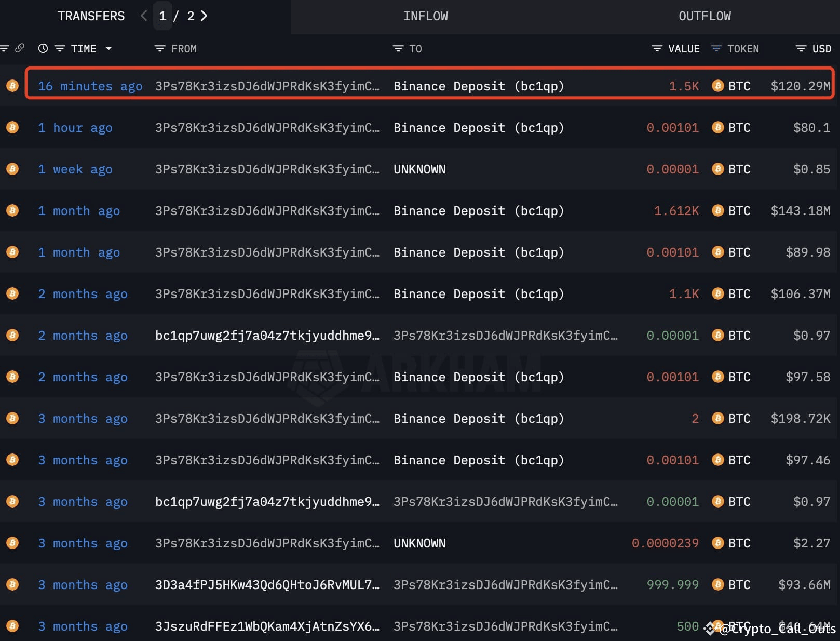This screenshot has width=840, height=641.
Task: Switch to the INFLOW tab
Action: [x=426, y=16]
